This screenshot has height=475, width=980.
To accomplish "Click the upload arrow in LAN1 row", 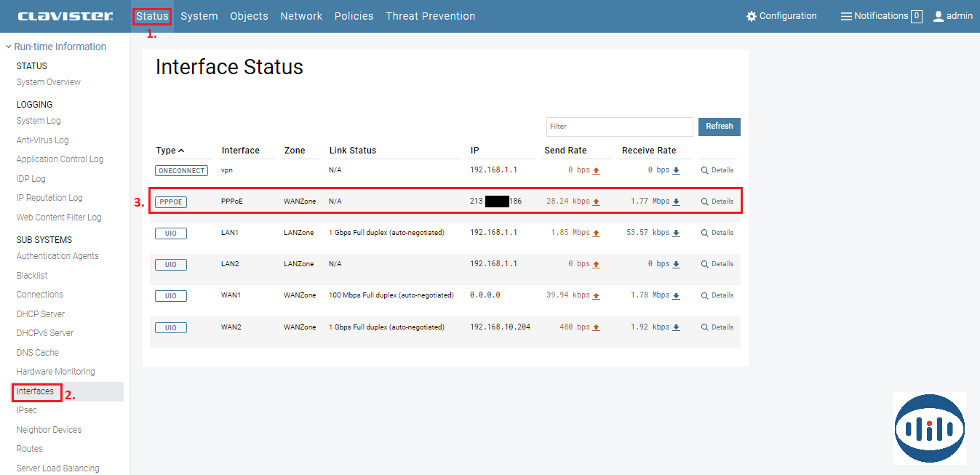I will pyautogui.click(x=597, y=233).
